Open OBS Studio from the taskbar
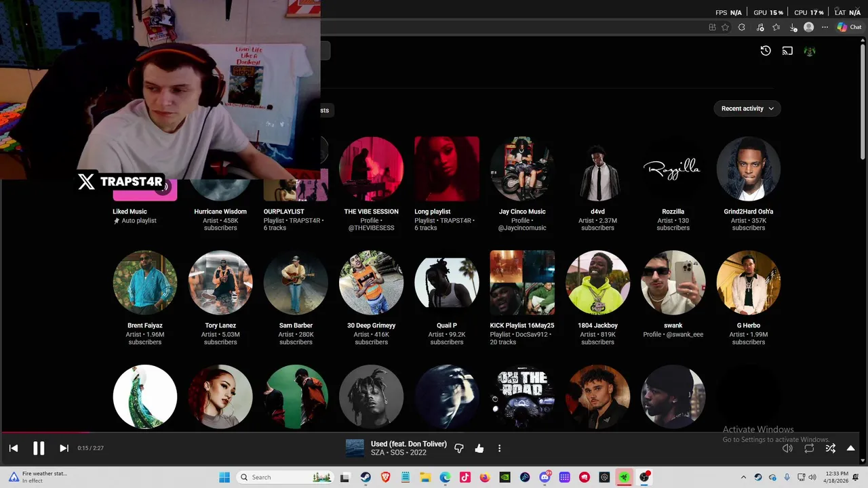 644,477
